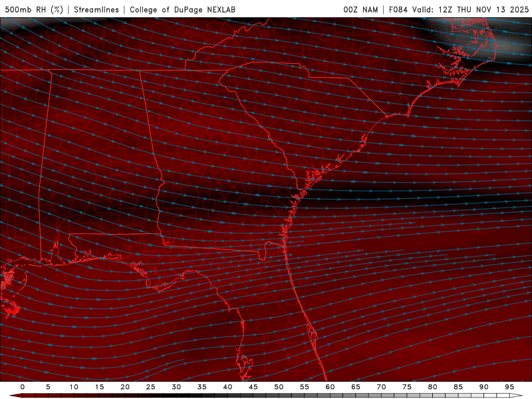Pick the dark red color bar segment below 10
This screenshot has height=399, width=532.
(80, 396)
